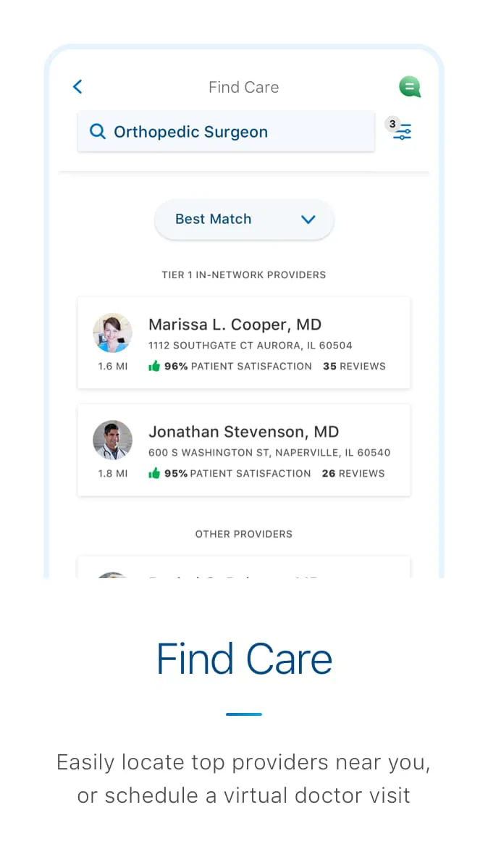Click the thumbs-up icon beside 96% satisfaction

(x=153, y=366)
